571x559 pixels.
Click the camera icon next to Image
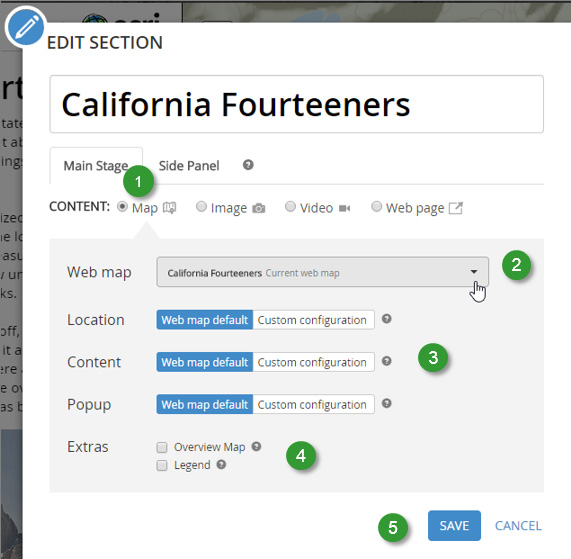(x=259, y=208)
